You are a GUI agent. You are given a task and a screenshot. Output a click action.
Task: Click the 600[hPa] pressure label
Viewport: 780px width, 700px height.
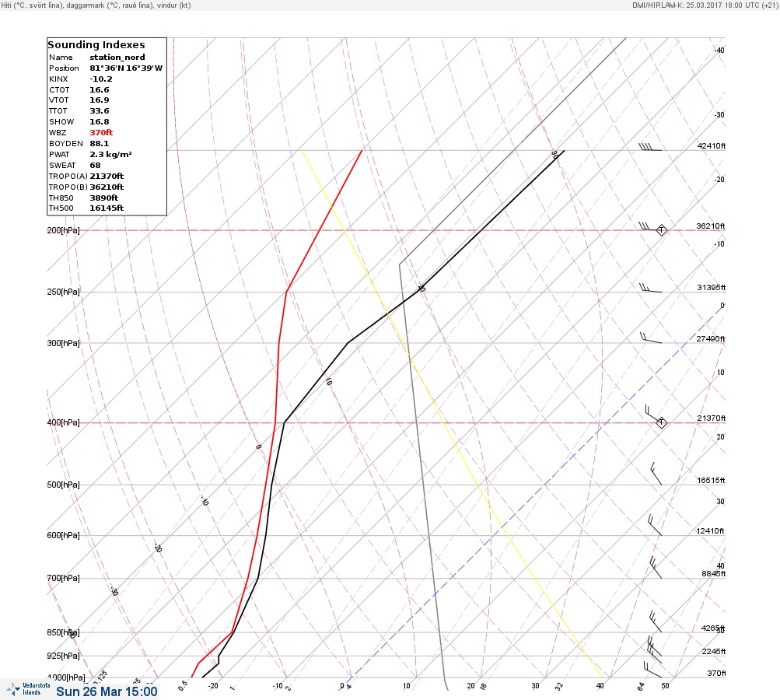point(63,536)
